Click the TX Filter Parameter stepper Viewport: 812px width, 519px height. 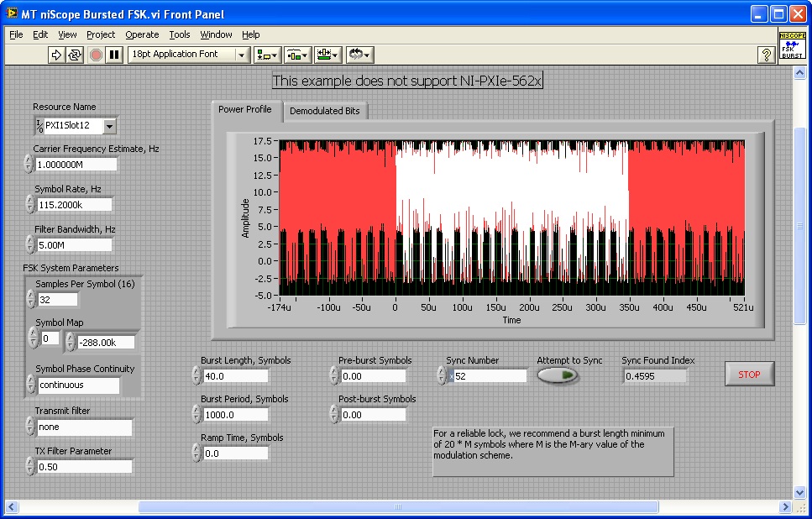tap(30, 466)
